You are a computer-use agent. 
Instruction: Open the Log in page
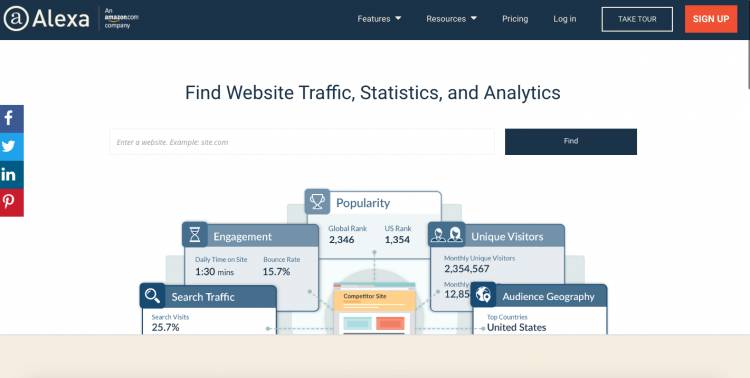565,19
